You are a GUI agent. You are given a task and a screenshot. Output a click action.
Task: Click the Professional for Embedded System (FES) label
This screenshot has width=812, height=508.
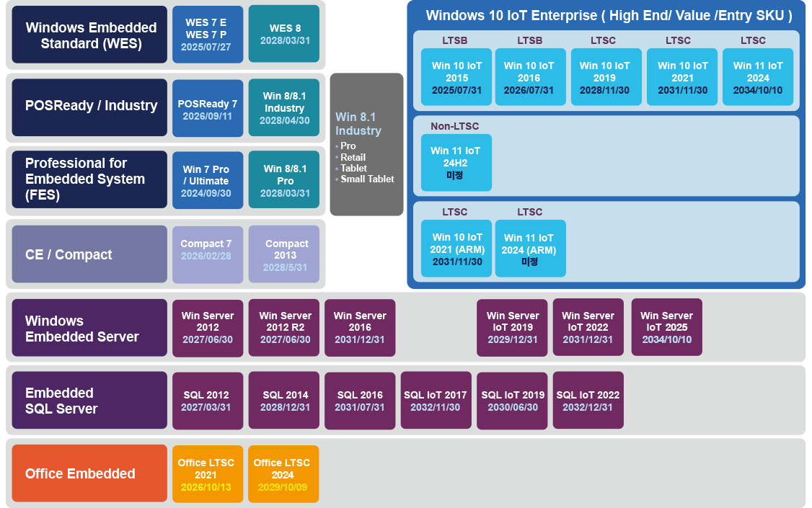click(89, 179)
